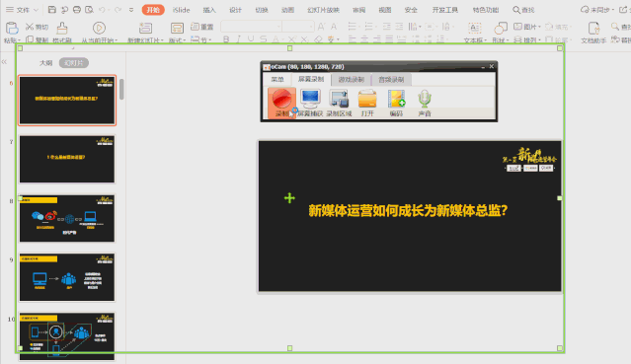Open the 排列 arrange dropdown

pos(526,39)
